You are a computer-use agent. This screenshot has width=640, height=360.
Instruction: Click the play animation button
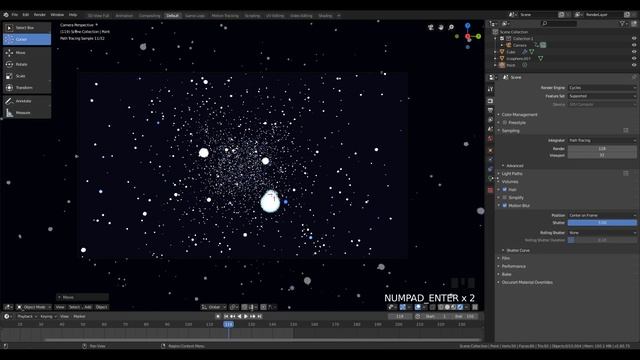tap(246, 316)
